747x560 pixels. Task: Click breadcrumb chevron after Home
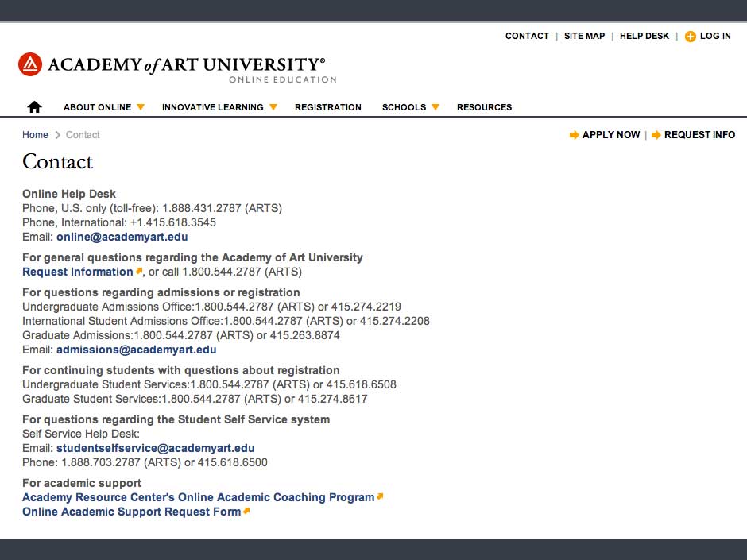coord(57,135)
